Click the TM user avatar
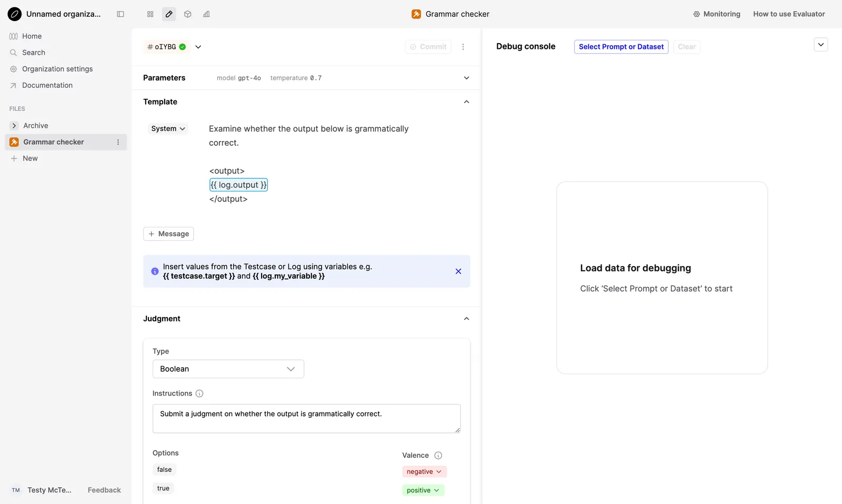This screenshot has height=504, width=842. 16,490
